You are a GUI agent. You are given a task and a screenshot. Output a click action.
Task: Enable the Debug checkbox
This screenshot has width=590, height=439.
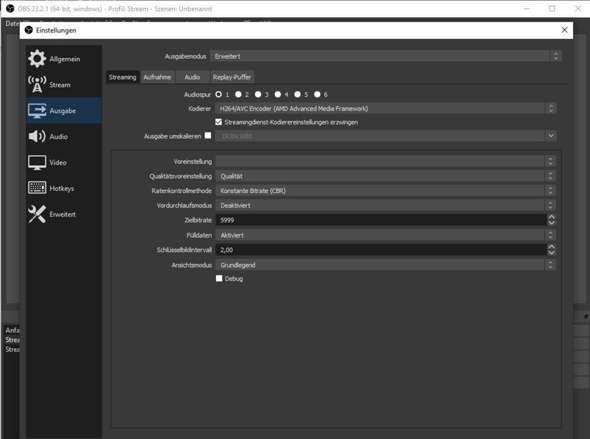(x=219, y=278)
